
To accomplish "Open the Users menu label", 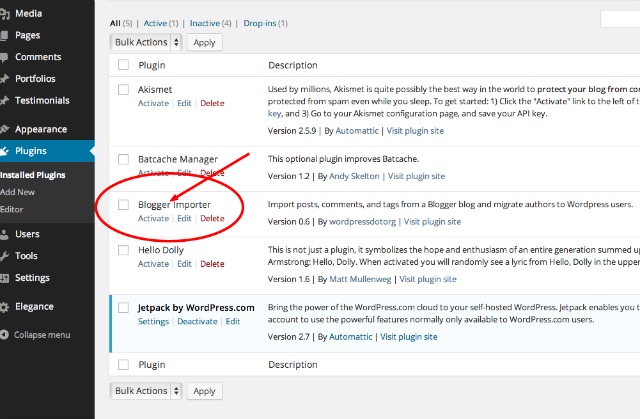I will tap(27, 234).
